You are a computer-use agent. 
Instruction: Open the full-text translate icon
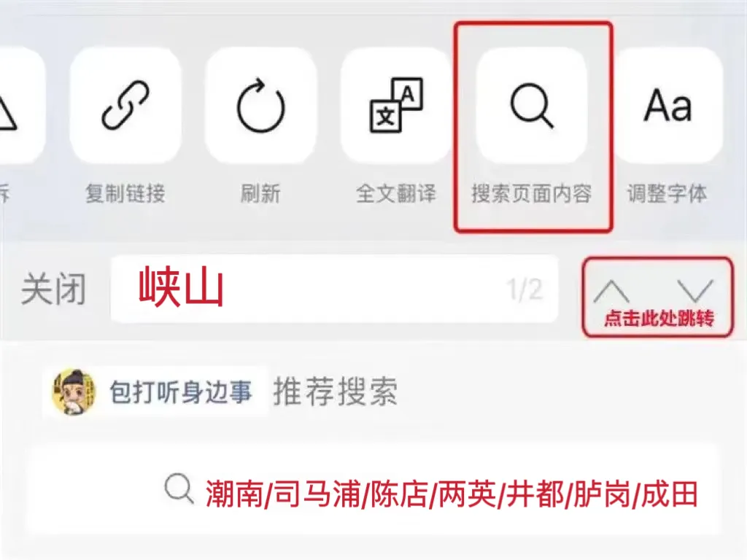tap(396, 105)
